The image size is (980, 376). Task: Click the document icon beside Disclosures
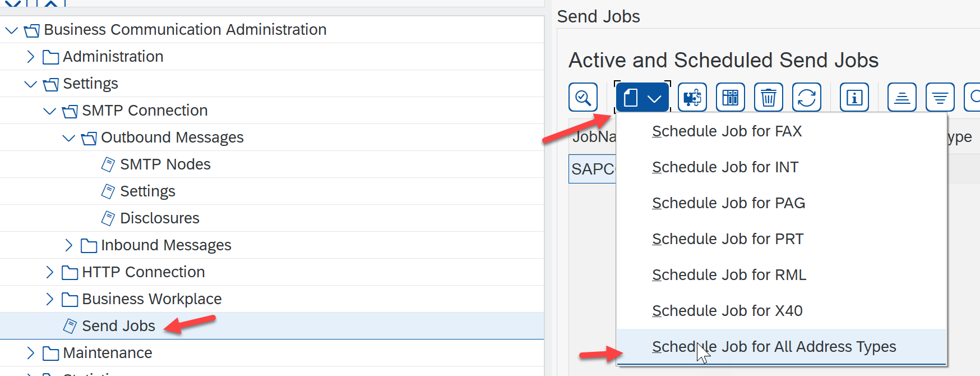tap(108, 218)
